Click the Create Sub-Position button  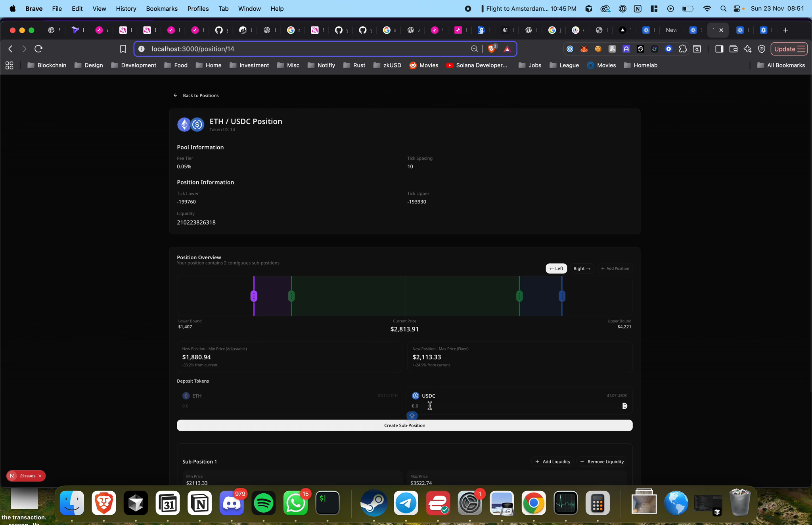[x=404, y=425]
